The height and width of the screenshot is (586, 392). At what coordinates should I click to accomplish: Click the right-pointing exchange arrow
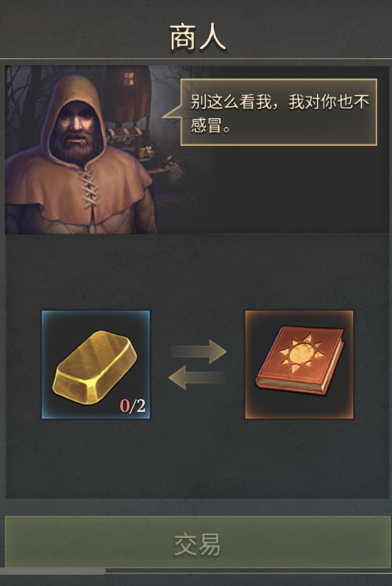198,351
